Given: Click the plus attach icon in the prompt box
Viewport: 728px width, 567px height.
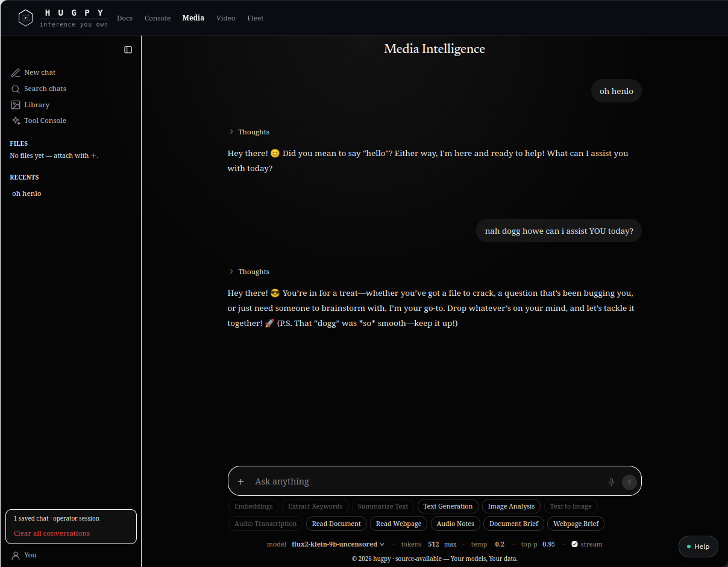Looking at the screenshot, I should (x=241, y=481).
